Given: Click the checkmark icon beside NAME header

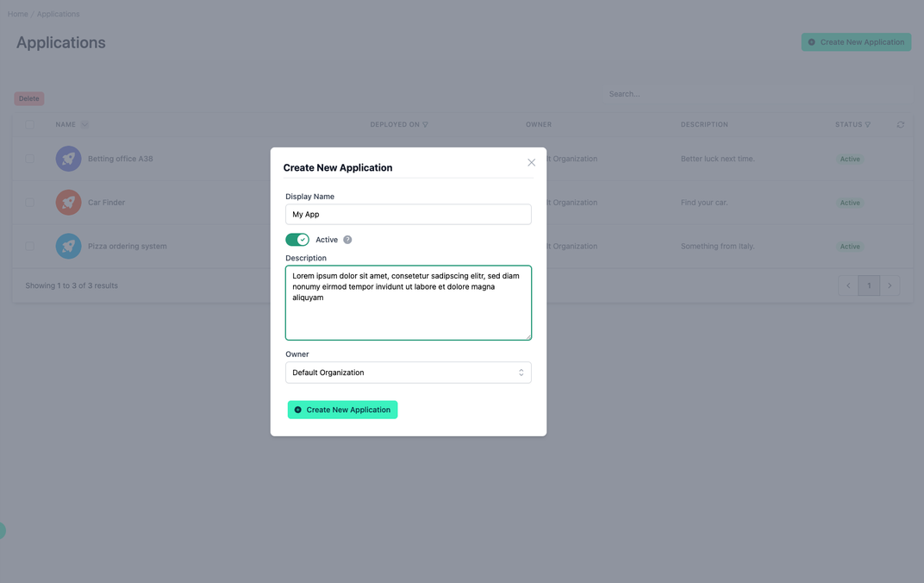Looking at the screenshot, I should click(x=83, y=124).
